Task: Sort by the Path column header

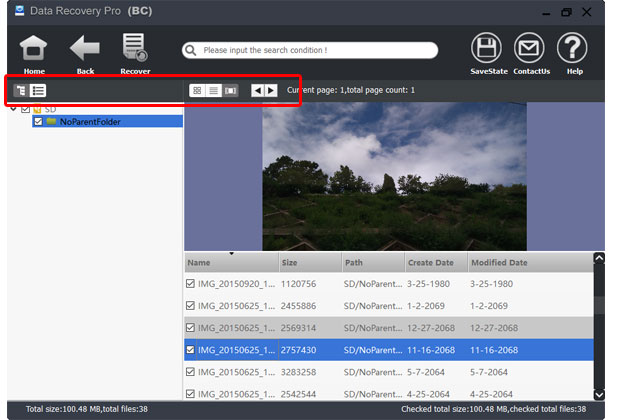Action: (374, 263)
